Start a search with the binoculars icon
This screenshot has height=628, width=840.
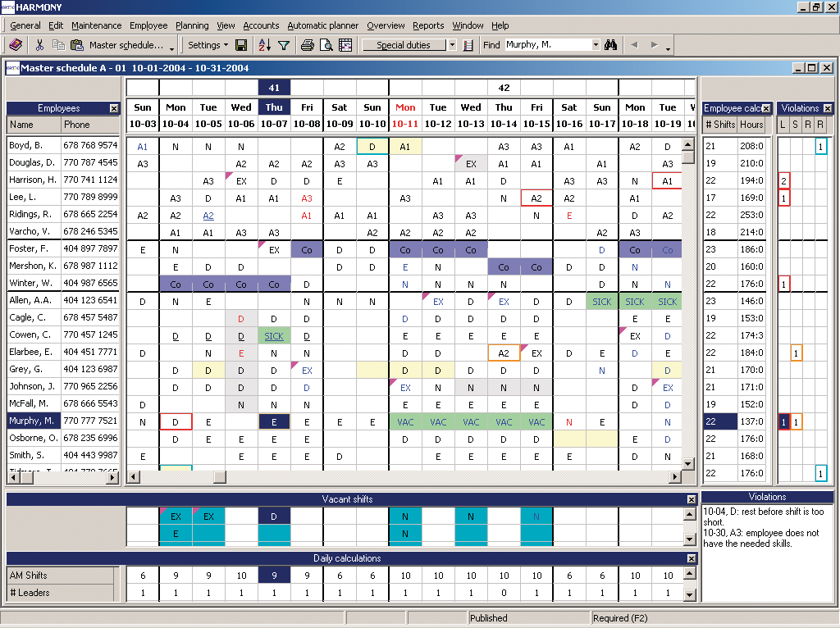click(x=611, y=45)
